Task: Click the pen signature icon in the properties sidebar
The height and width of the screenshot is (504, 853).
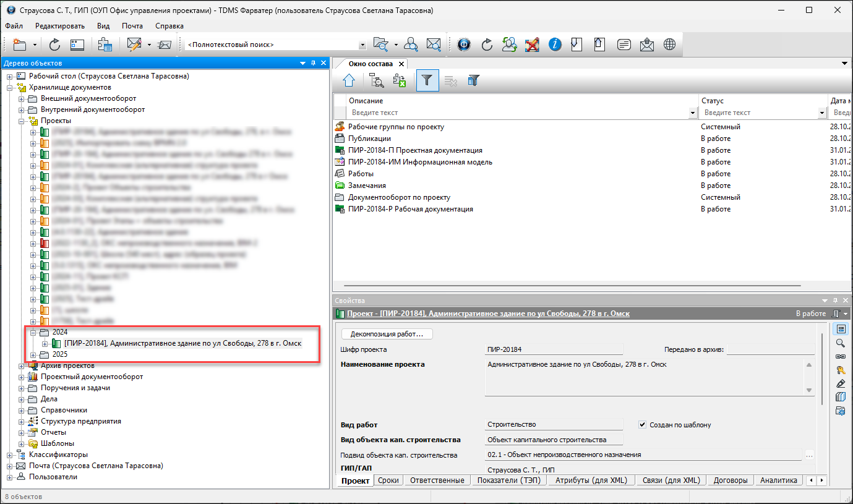Action: point(841,384)
